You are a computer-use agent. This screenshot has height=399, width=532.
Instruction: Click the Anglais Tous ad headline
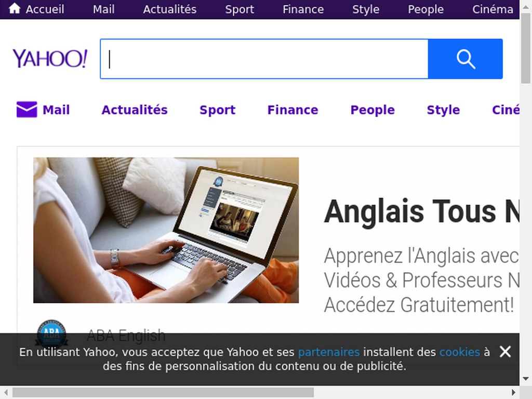tap(421, 212)
